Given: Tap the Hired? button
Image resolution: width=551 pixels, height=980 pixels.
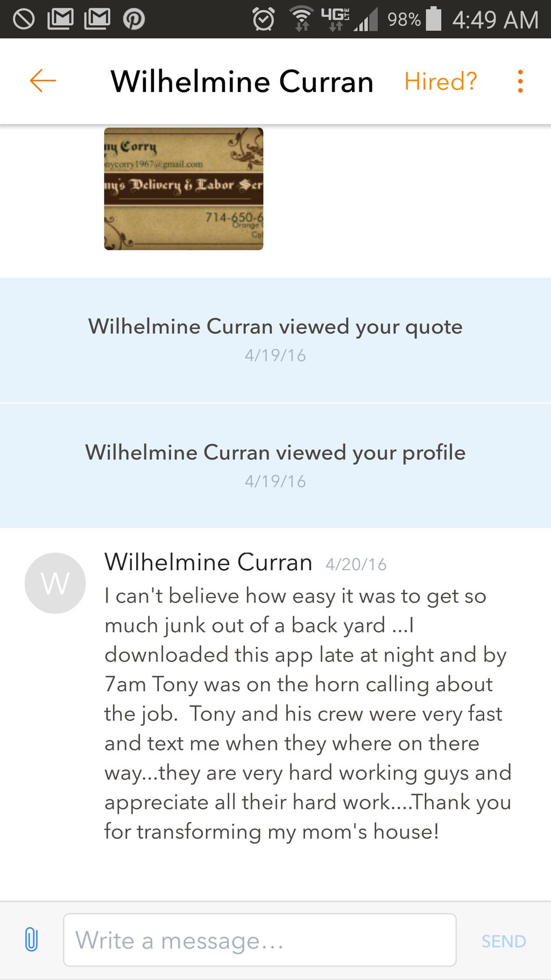Looking at the screenshot, I should pyautogui.click(x=441, y=81).
